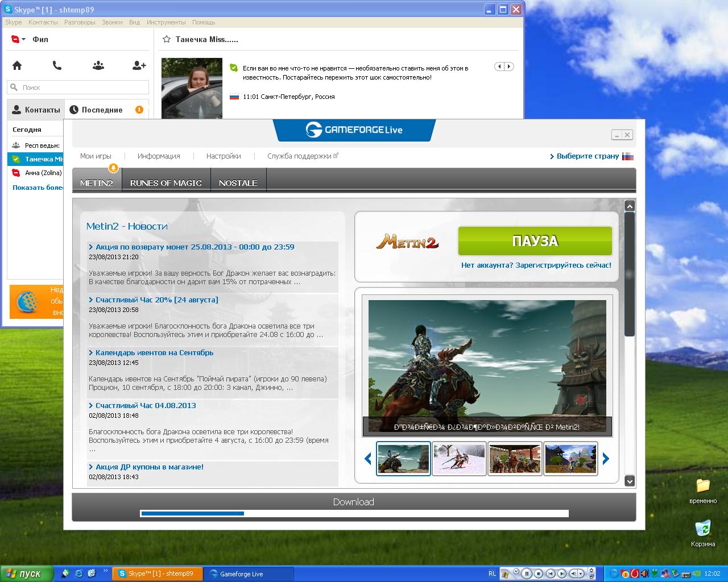Open the Разговоры menu in Skype

(80, 22)
